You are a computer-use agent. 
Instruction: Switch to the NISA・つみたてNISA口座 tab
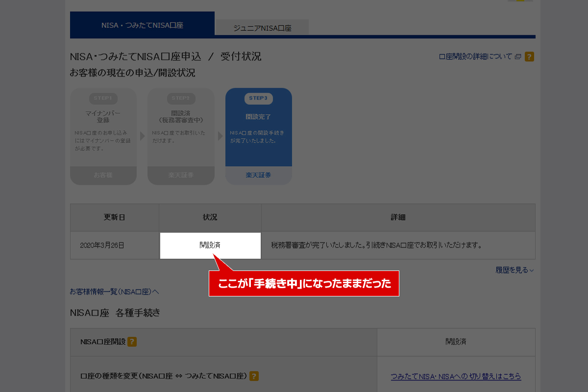[x=142, y=24]
